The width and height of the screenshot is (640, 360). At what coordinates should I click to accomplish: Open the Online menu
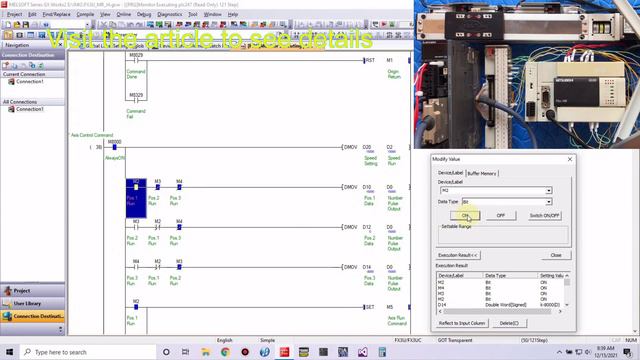124,14
